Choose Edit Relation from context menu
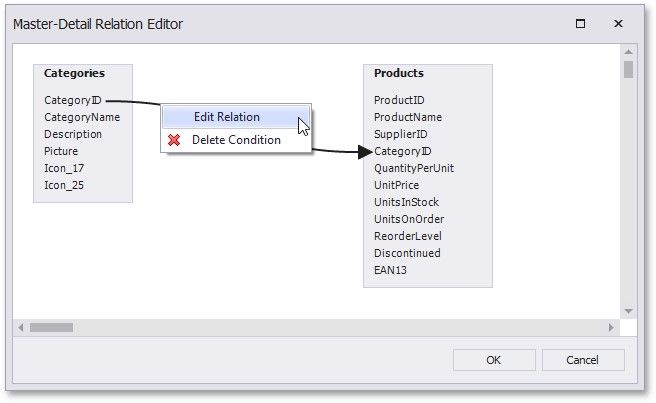 click(x=226, y=117)
